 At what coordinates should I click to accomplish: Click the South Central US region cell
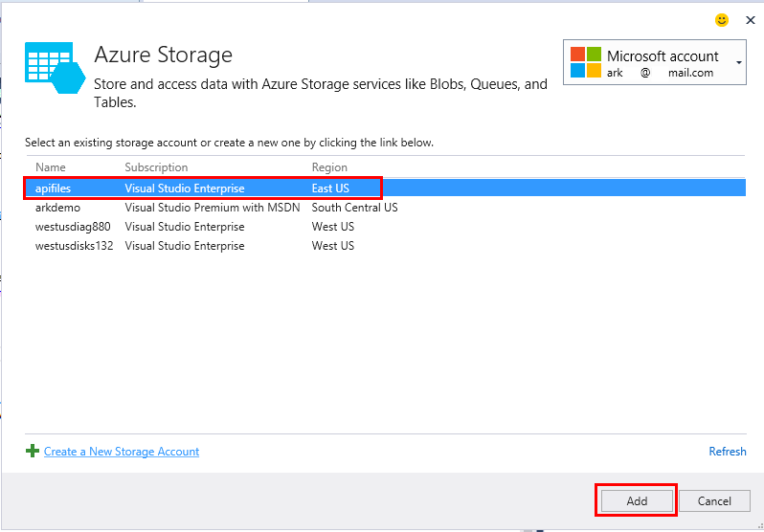[354, 208]
